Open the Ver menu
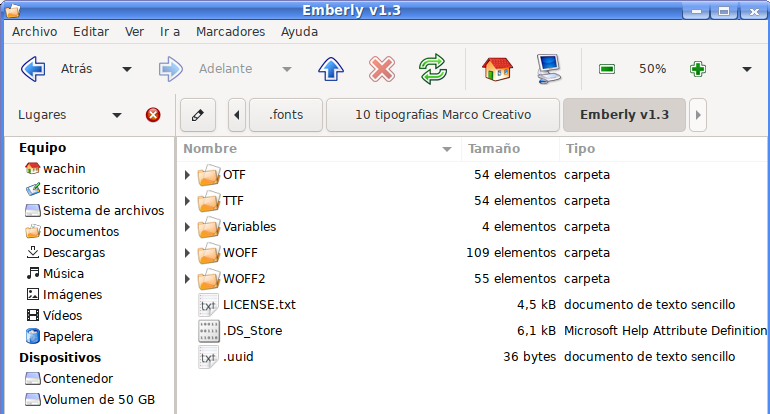The height and width of the screenshot is (414, 770). click(x=134, y=32)
